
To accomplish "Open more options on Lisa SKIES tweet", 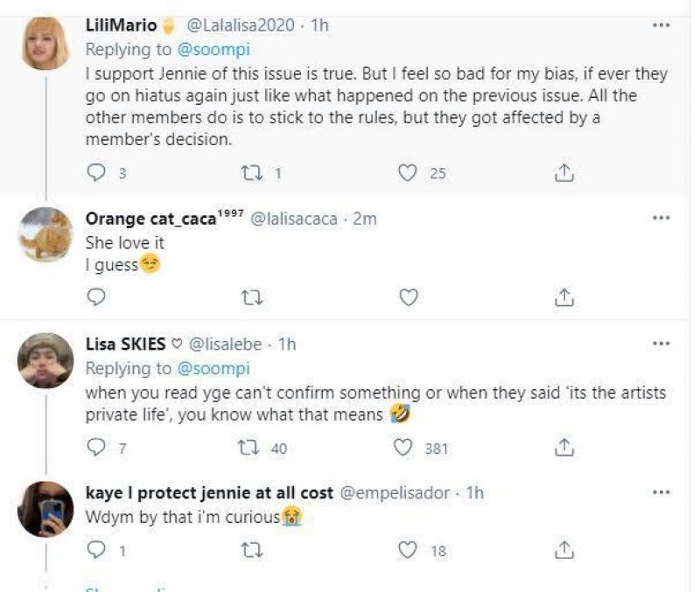I will pyautogui.click(x=661, y=345).
